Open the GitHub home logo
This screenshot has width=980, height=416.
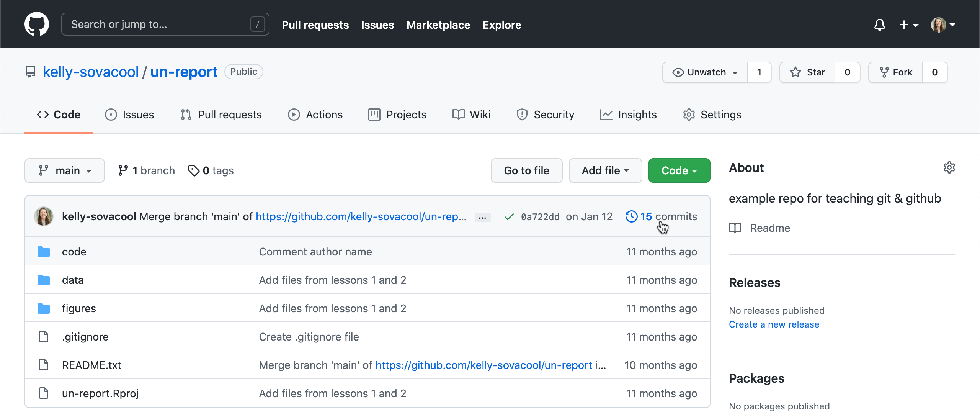click(37, 24)
